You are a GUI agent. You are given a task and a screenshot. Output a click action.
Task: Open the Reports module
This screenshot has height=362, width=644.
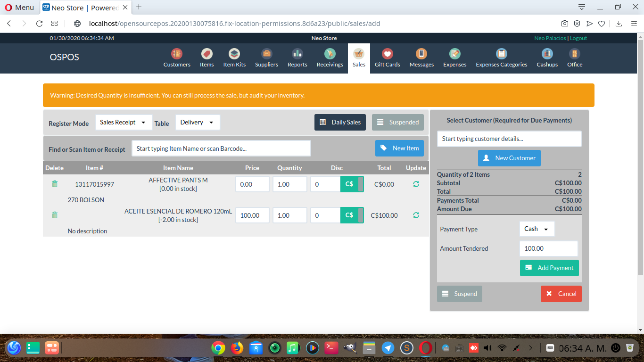297,58
